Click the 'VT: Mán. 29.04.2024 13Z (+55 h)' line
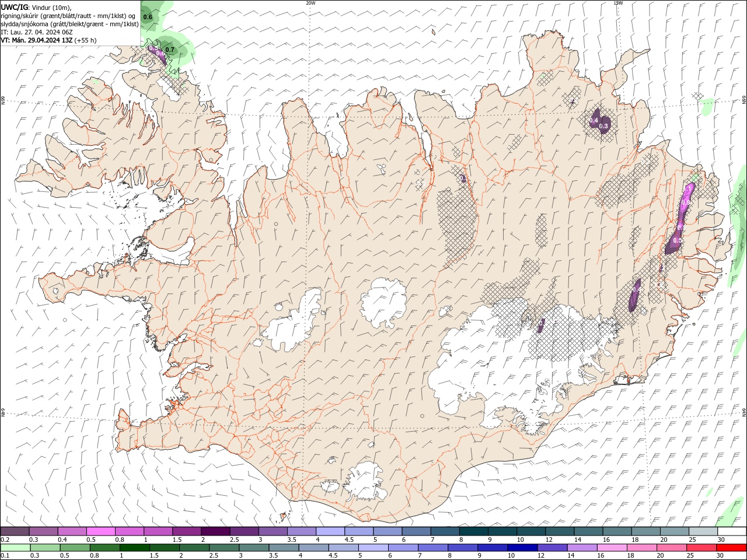 click(49, 40)
